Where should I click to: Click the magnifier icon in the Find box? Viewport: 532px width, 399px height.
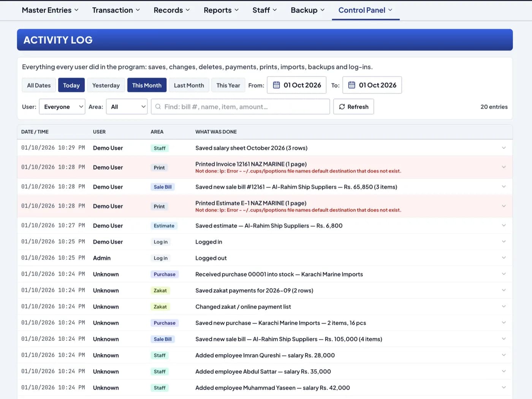[158, 107]
